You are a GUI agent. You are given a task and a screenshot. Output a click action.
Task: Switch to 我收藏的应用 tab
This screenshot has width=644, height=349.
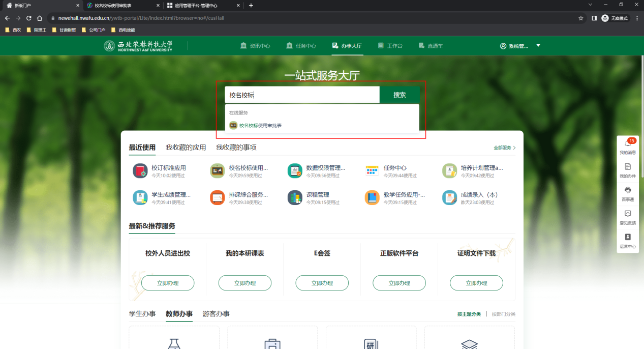(186, 148)
